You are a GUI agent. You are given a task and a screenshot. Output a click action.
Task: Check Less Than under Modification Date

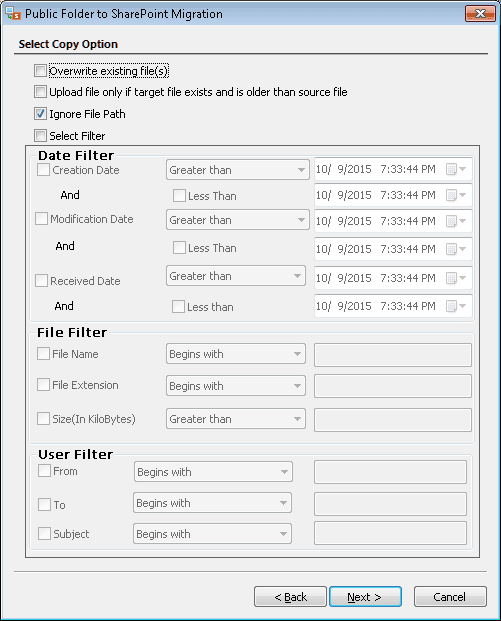point(179,248)
